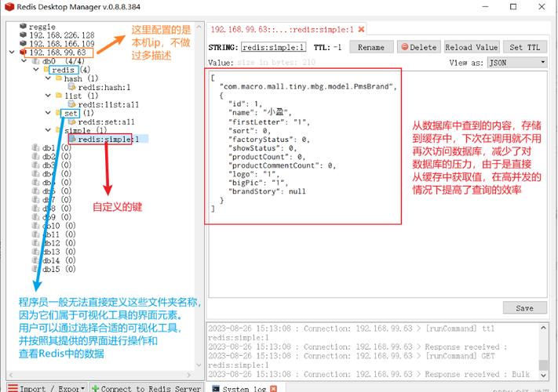The width and height of the screenshot is (558, 392).
Task: Click the Redis Desktop Manager title bar icon
Action: 9,7
